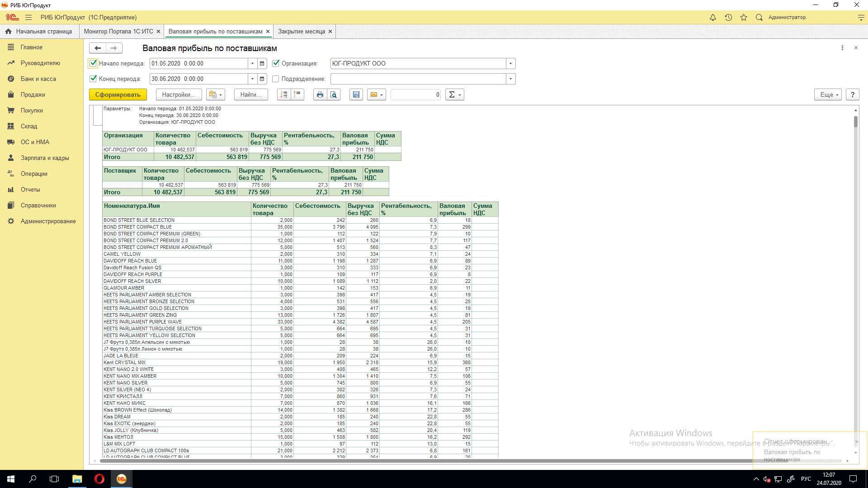Click the numeric sum field showing 0
Screen dimensions: 868x488
click(x=416, y=94)
